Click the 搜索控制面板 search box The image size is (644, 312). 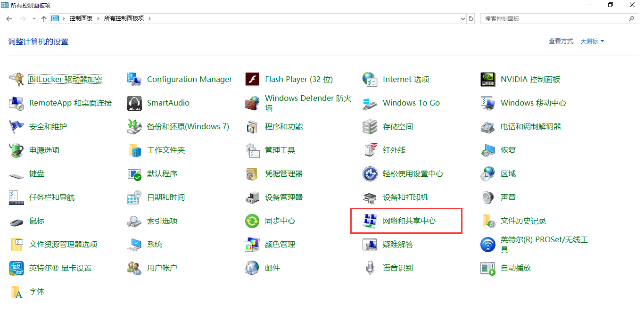(x=560, y=18)
